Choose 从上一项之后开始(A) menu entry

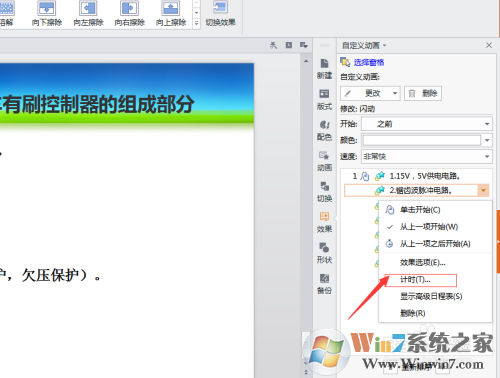435,244
